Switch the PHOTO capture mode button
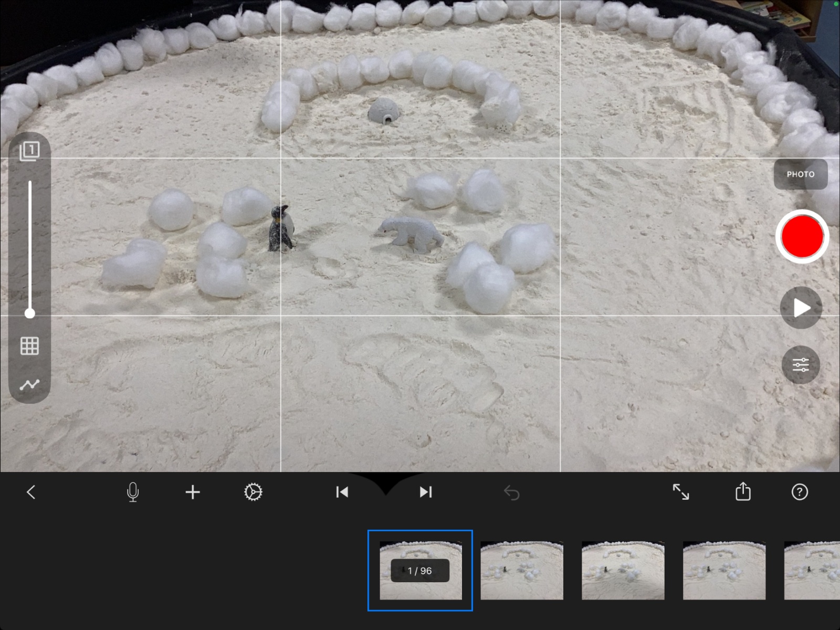Screen dimensions: 840x630 pos(800,174)
